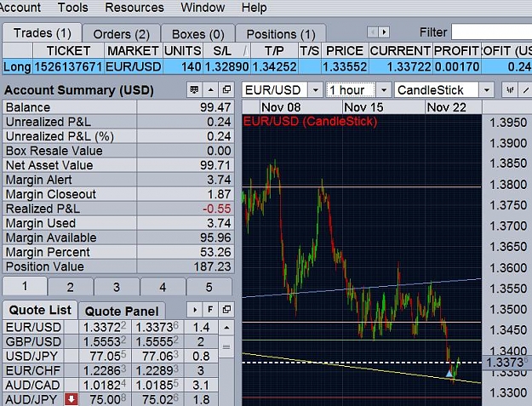
Task: Open the Resources menu
Action: (x=134, y=8)
